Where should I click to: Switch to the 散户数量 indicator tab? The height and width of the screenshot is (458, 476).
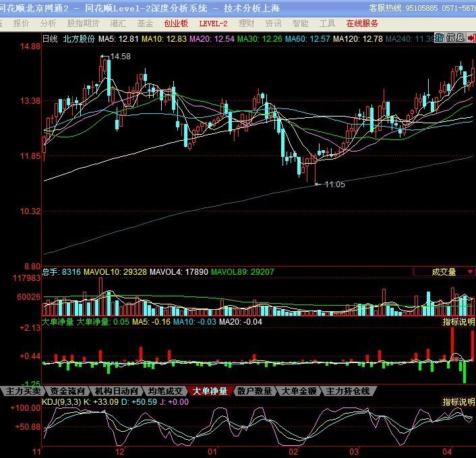click(254, 391)
